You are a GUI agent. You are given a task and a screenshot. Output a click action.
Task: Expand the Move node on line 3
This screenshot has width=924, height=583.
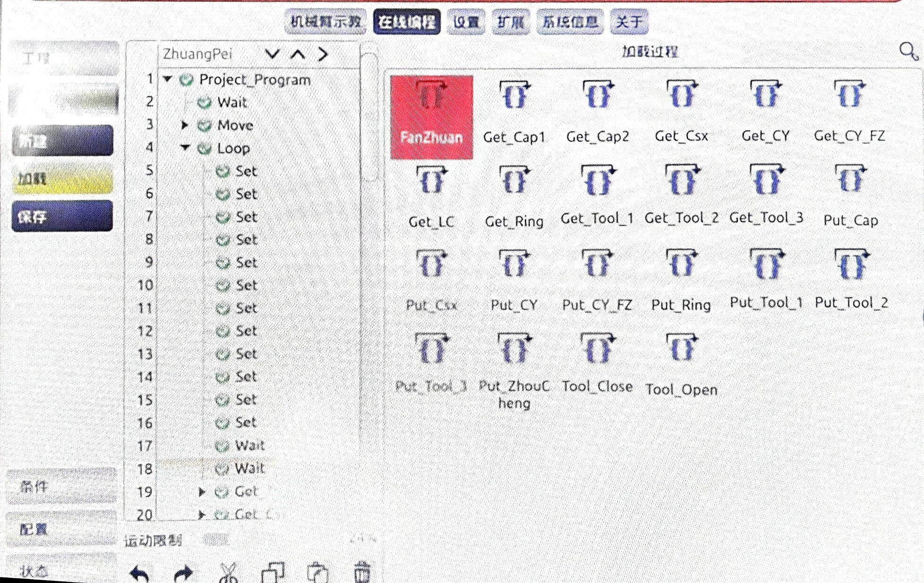coord(185,125)
